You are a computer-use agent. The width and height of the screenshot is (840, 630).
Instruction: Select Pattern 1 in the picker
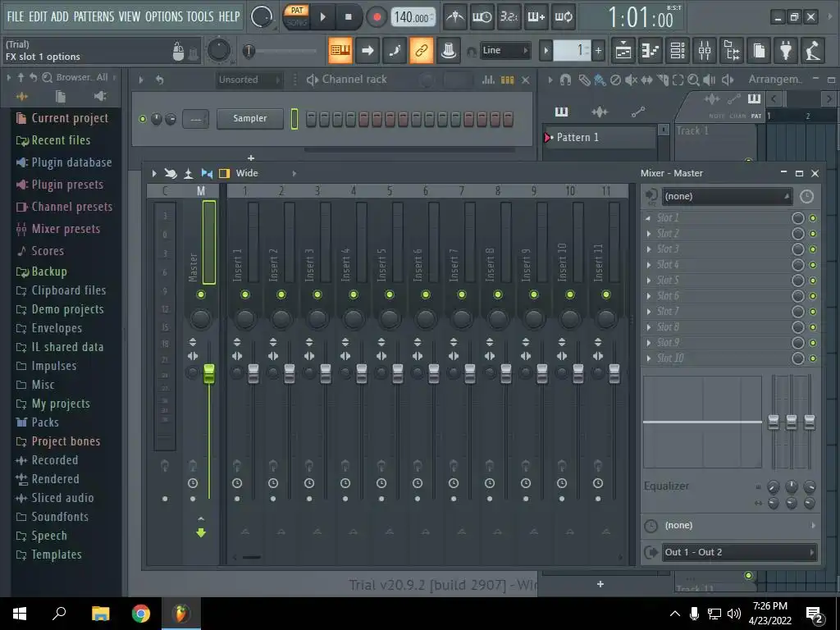tap(600, 138)
